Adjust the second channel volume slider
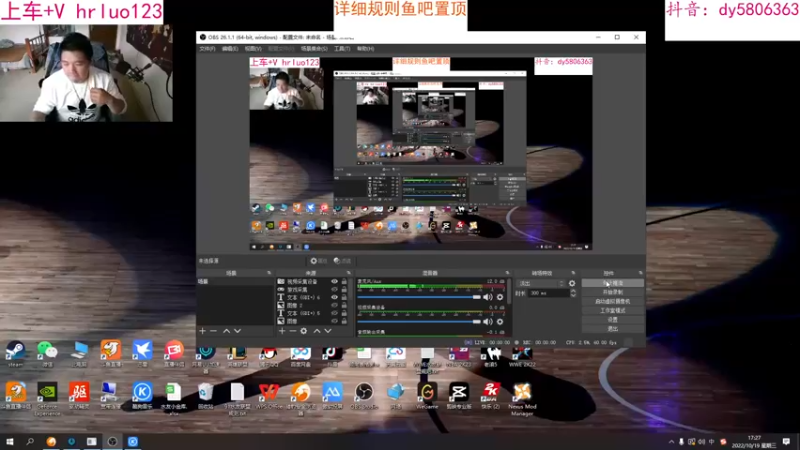This screenshot has width=800, height=450. 419,321
